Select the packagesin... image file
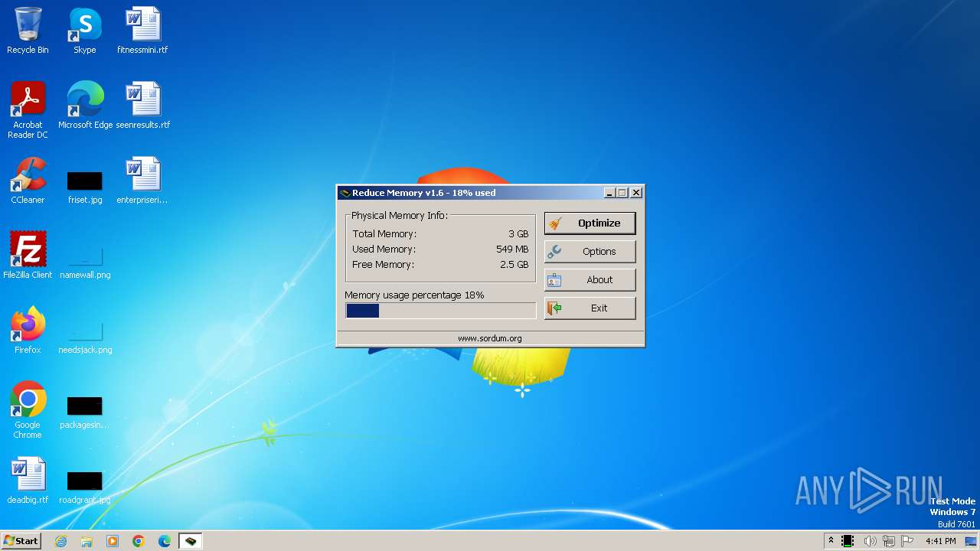Viewport: 980px width, 551px height. pos(85,412)
